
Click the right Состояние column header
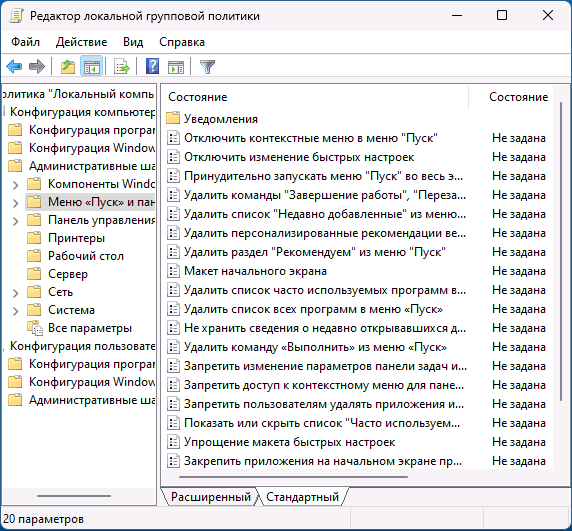click(518, 97)
